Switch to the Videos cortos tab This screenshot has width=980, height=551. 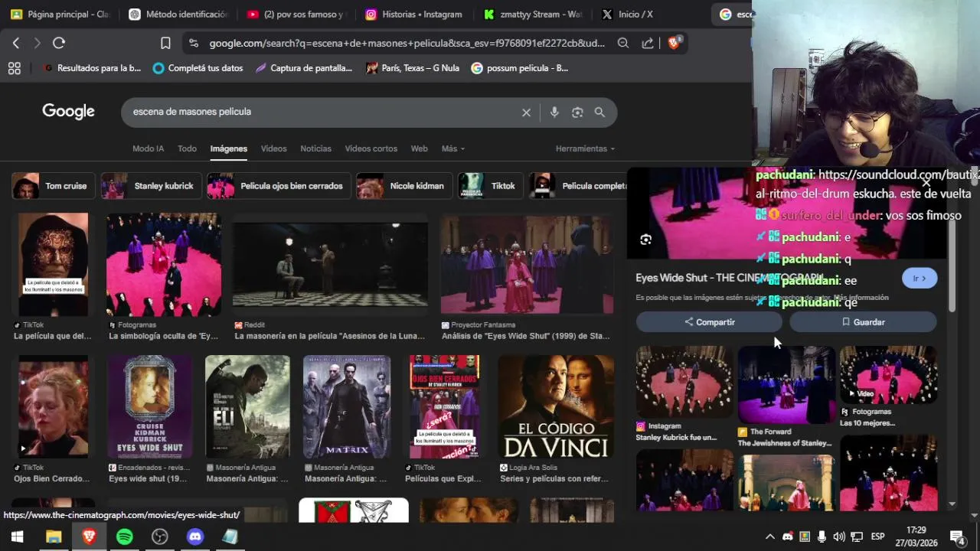pyautogui.click(x=371, y=148)
